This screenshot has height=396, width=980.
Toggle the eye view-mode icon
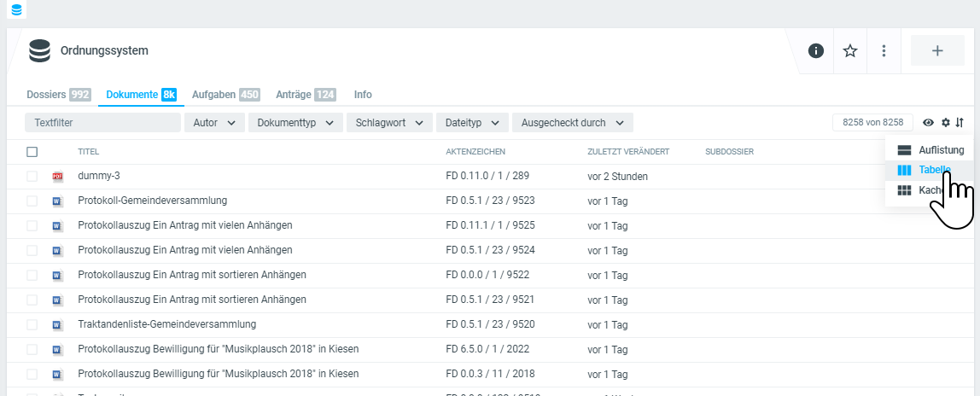(x=929, y=123)
